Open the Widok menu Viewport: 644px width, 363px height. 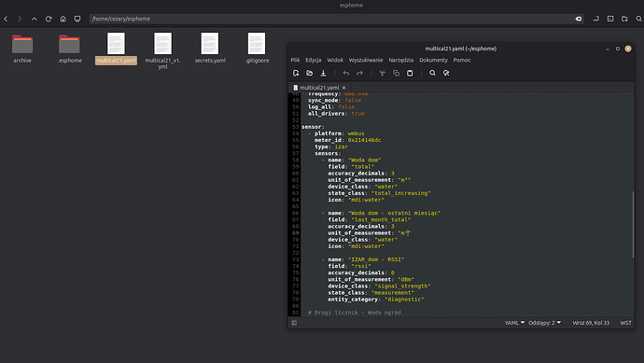[335, 60]
